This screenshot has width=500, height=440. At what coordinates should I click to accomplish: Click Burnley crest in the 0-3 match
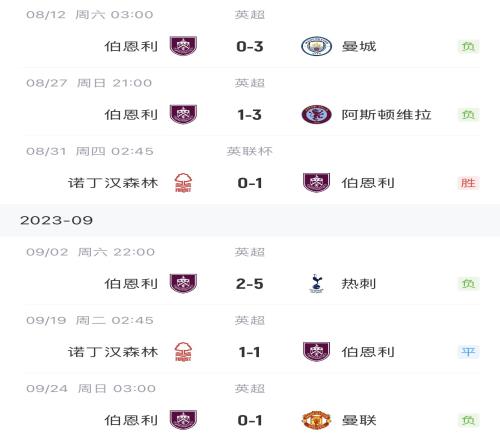(x=183, y=46)
